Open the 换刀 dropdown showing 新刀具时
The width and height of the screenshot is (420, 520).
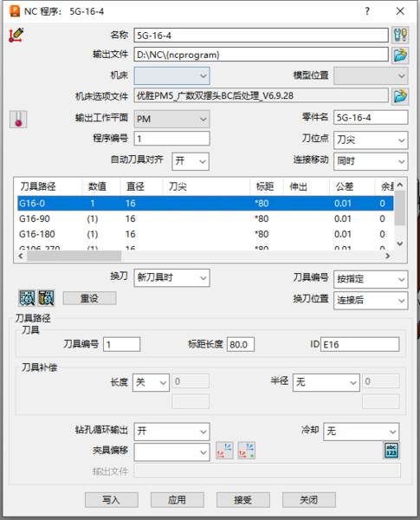tap(171, 277)
